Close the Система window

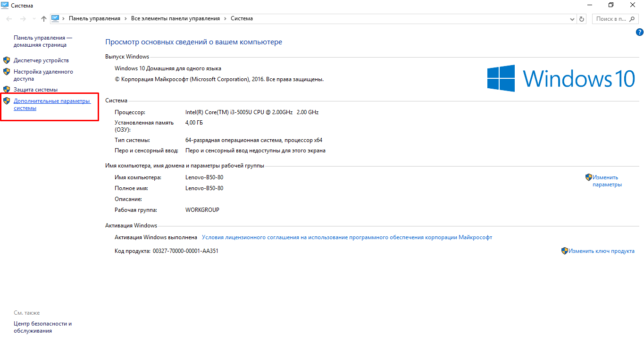[633, 5]
